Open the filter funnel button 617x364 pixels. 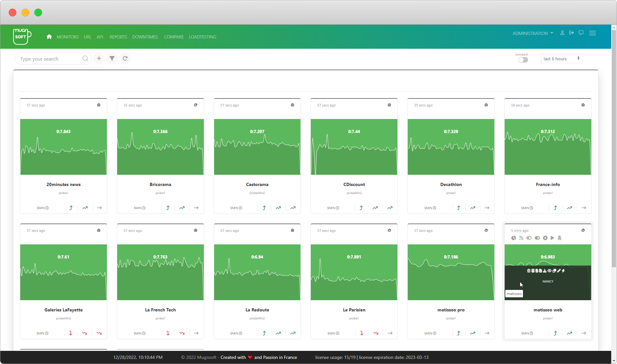pos(112,58)
